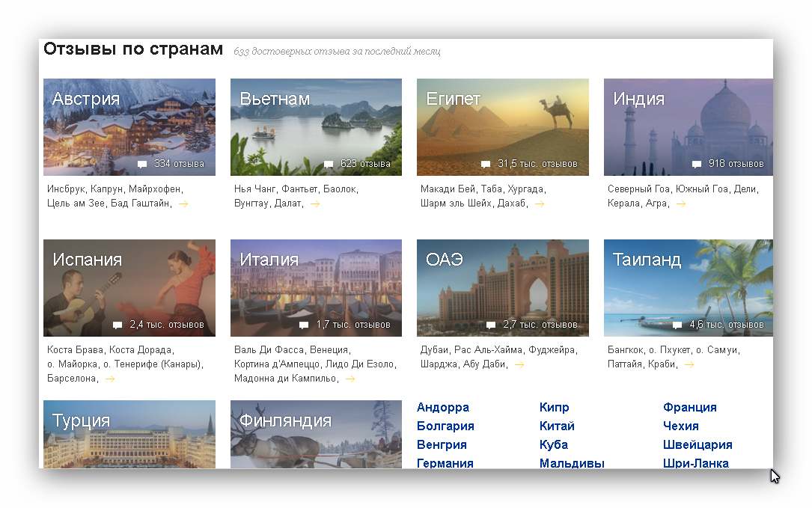This screenshot has height=508, width=812.
Task: Select the Швейцария country link
Action: [697, 445]
